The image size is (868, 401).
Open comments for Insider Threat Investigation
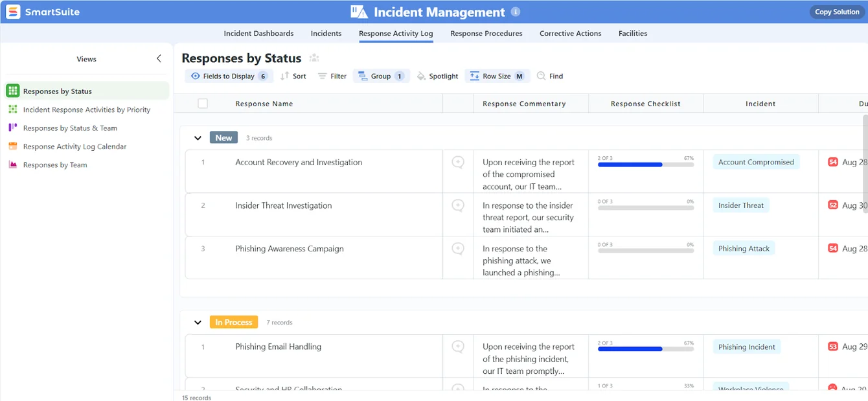pyautogui.click(x=458, y=205)
